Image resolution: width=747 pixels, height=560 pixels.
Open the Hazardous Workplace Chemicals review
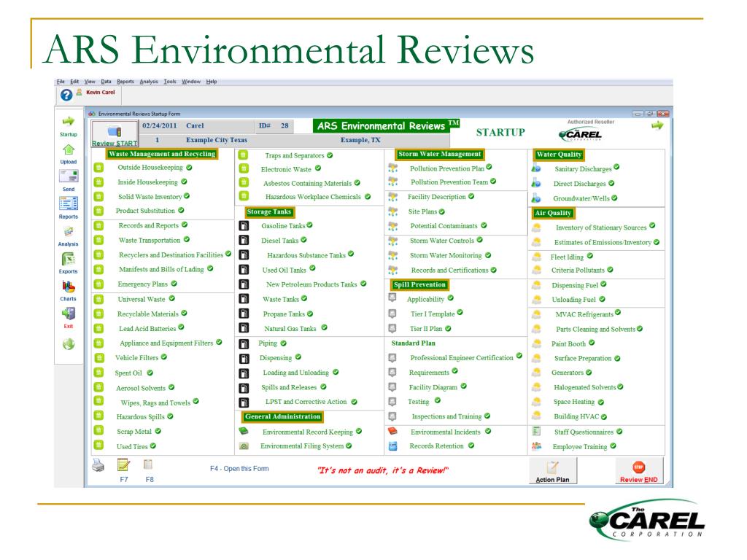click(313, 197)
